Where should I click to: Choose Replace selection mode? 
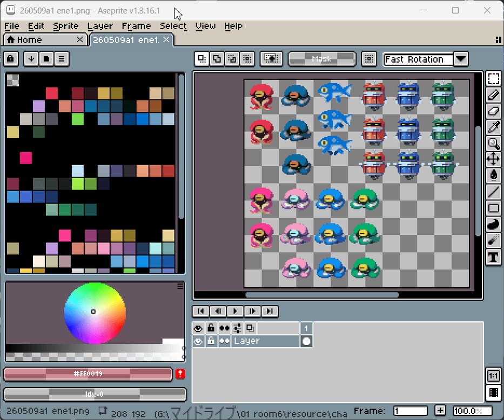[202, 59]
